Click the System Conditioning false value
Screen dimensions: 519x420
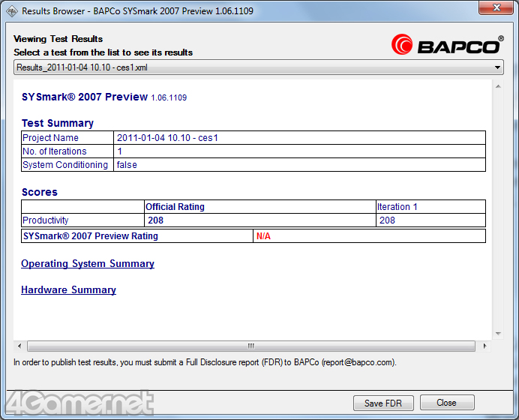click(127, 165)
